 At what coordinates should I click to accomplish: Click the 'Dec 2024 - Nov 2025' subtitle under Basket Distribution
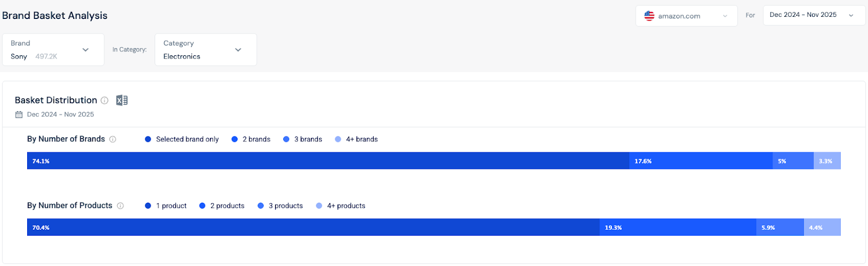click(x=61, y=114)
